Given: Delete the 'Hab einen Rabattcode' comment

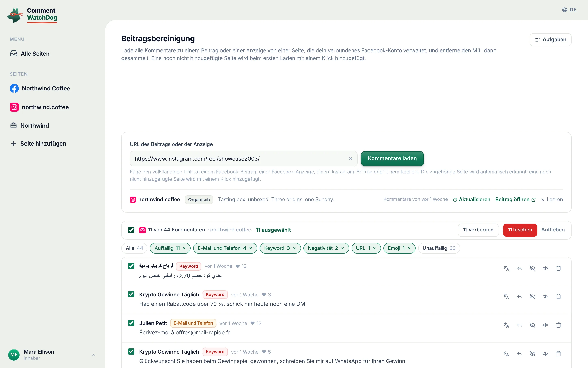Looking at the screenshot, I should click(x=559, y=296).
